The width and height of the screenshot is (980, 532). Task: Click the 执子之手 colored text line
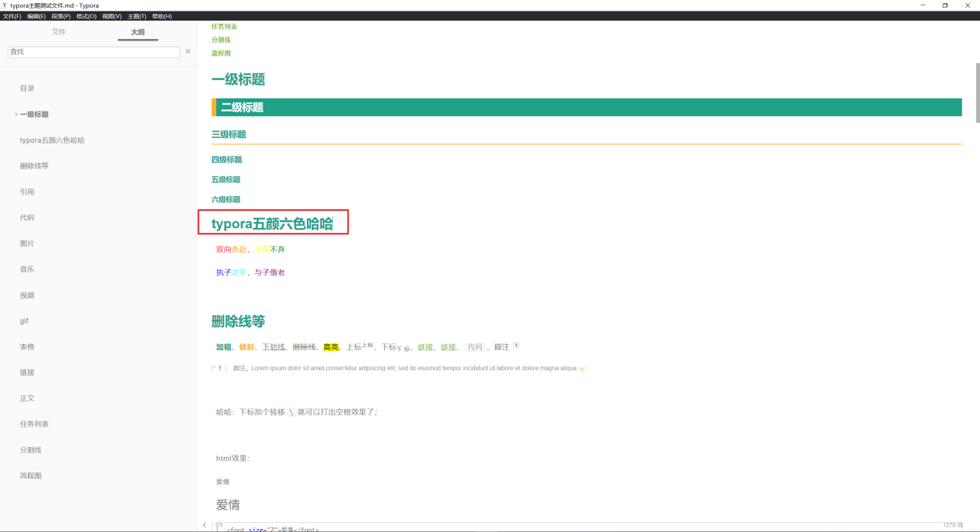coord(251,272)
